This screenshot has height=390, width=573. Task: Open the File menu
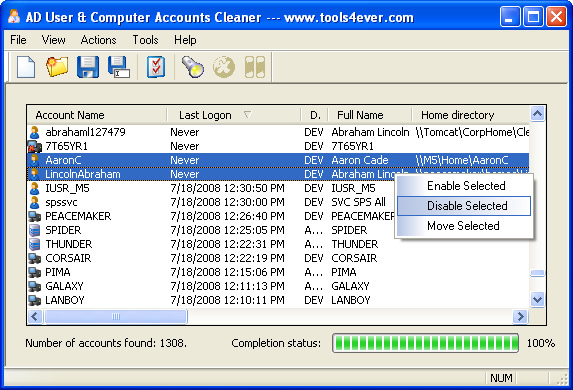(18, 39)
